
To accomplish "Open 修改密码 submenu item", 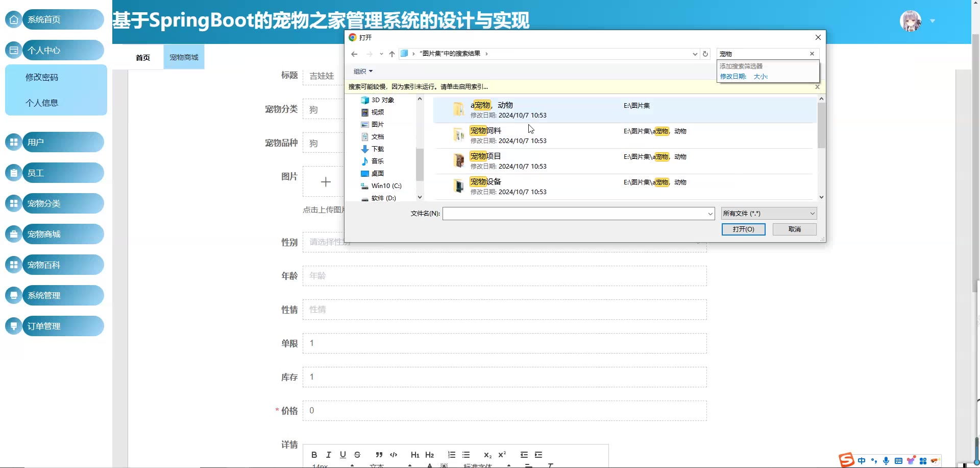I will click(x=42, y=77).
